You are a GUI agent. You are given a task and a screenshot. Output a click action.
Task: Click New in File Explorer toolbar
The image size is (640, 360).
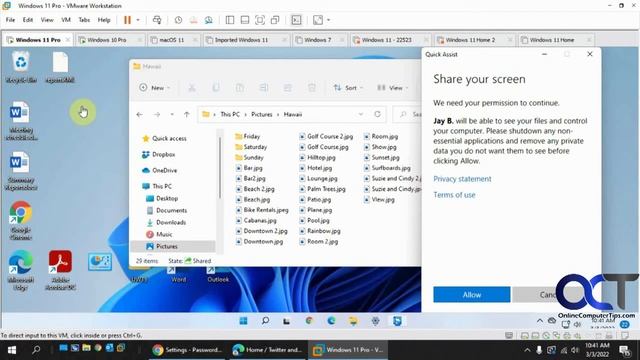pos(155,88)
